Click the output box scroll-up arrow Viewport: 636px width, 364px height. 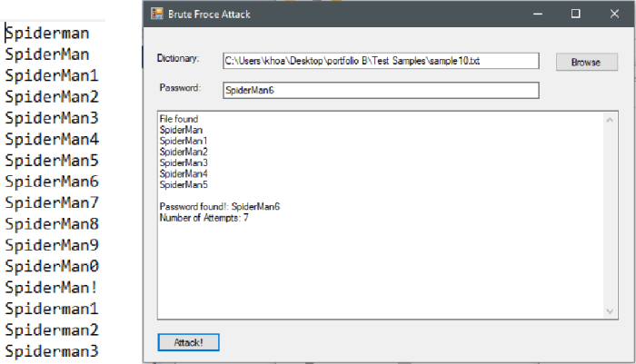click(x=610, y=120)
